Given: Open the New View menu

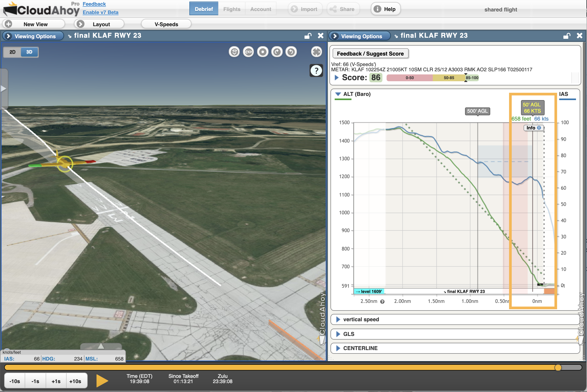Looking at the screenshot, I should (x=34, y=24).
